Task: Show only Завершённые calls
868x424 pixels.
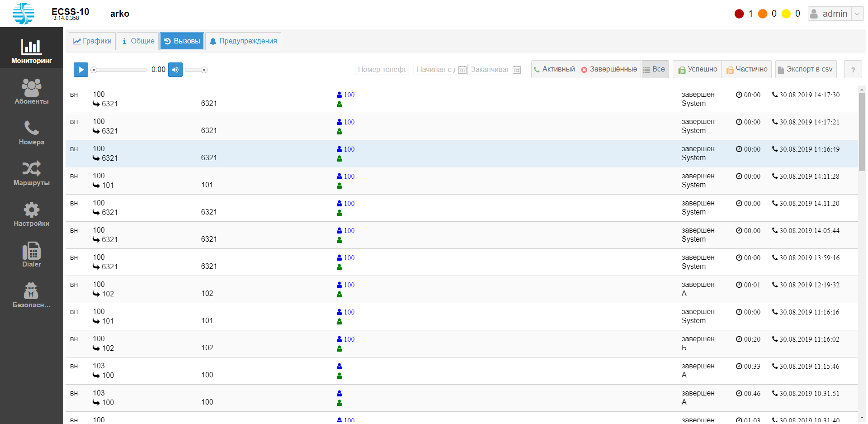Action: 609,69
